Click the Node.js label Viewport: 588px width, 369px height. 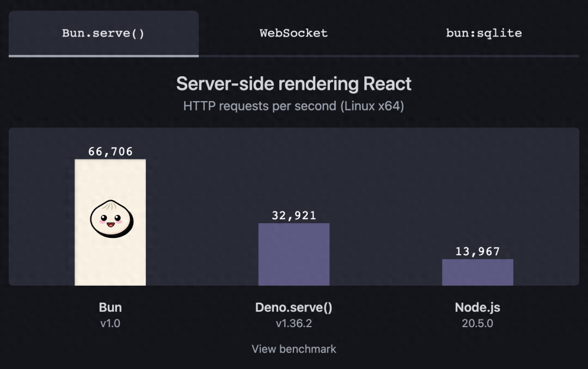[477, 307]
